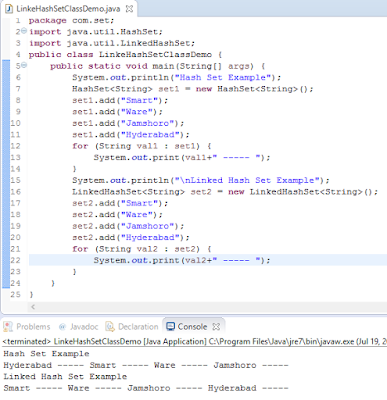Click set2.add("Smart") on line 17
The width and height of the screenshot is (387, 400).
pyautogui.click(x=120, y=203)
